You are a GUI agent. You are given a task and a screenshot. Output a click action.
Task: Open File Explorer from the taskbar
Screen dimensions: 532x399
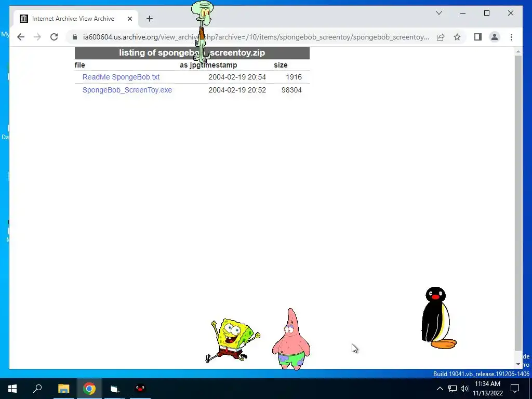point(63,389)
